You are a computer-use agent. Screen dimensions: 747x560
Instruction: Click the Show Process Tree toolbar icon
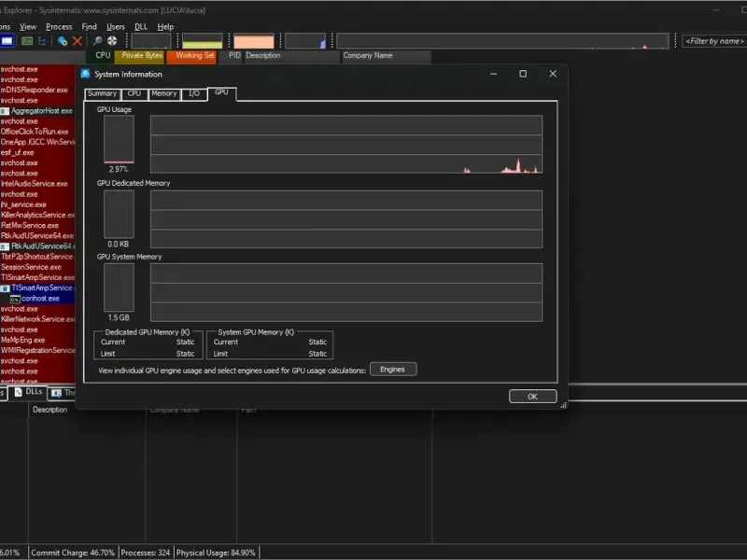tap(42, 41)
